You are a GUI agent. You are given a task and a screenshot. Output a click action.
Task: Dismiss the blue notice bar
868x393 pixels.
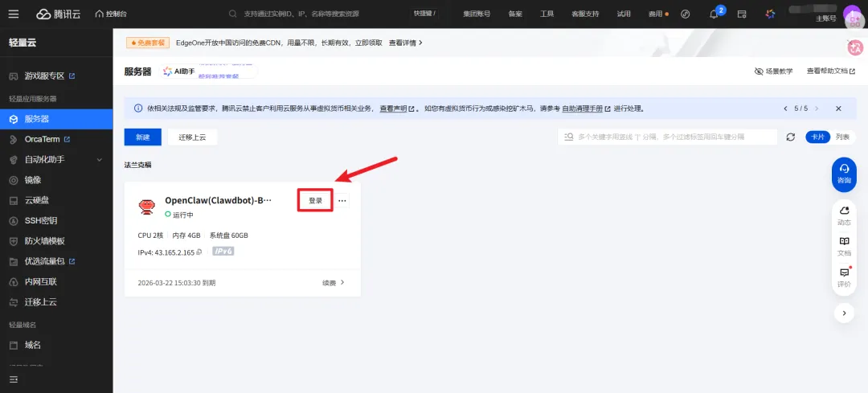(x=838, y=108)
